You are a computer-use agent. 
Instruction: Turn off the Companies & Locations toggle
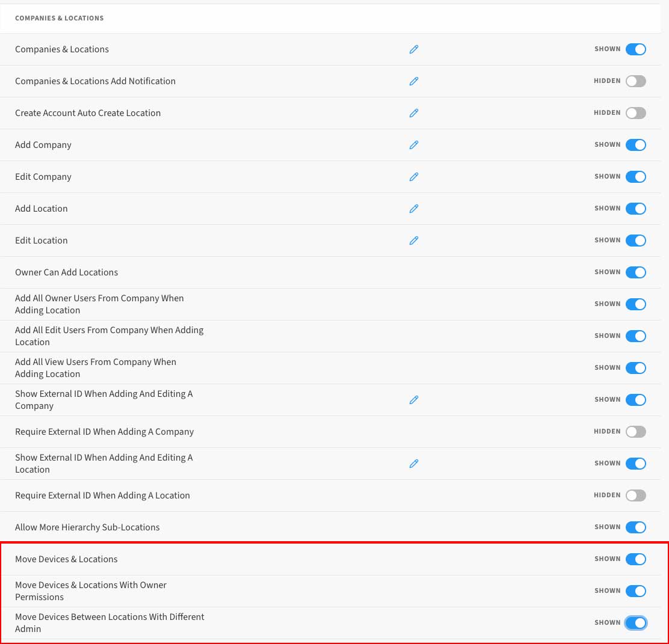[635, 49]
